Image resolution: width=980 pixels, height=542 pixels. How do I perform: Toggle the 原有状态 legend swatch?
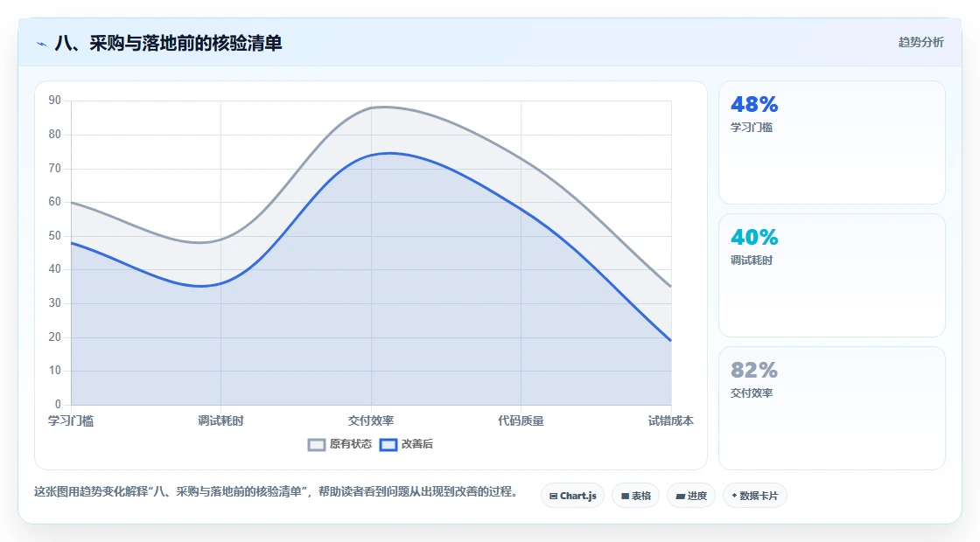[317, 445]
